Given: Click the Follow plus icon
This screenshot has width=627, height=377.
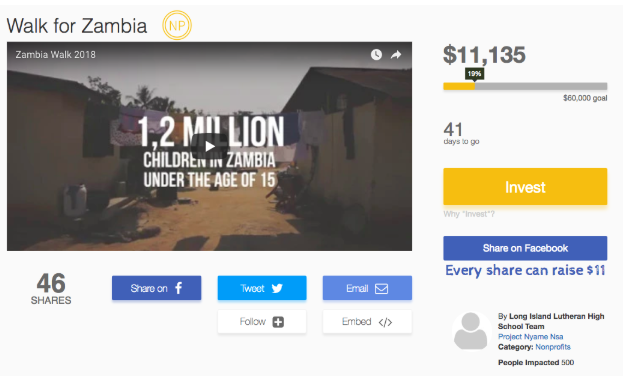Looking at the screenshot, I should pyautogui.click(x=278, y=322).
